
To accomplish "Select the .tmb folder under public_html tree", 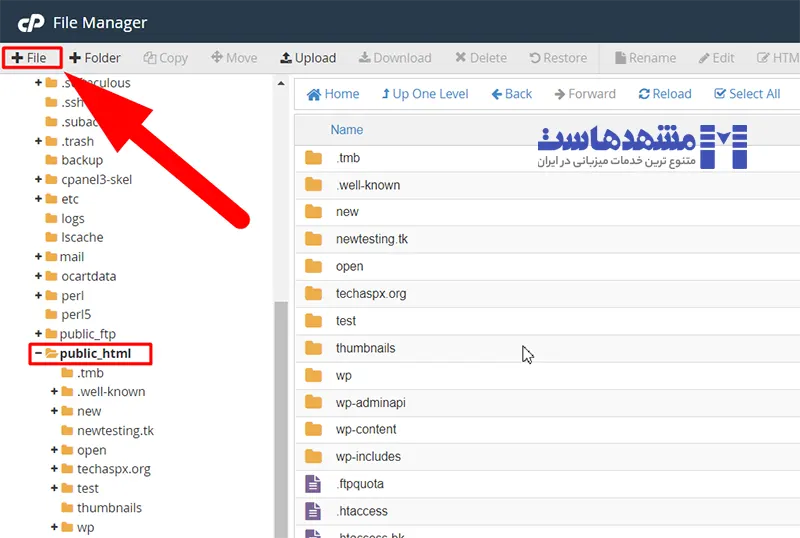I will (90, 373).
